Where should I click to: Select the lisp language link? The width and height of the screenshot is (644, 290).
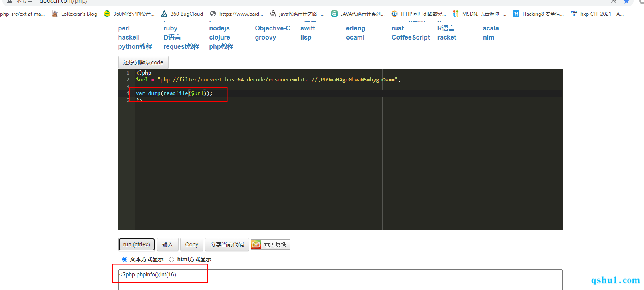(306, 38)
